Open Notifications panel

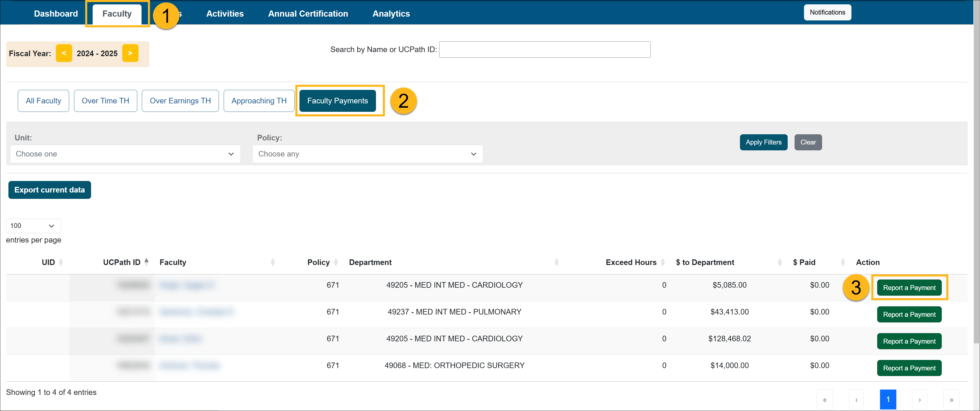pyautogui.click(x=827, y=13)
